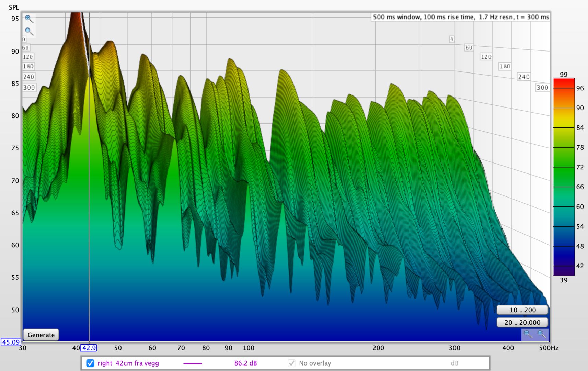588x371 pixels.
Task: Click the 500Hz label on the frequency axis
Action: tap(549, 348)
